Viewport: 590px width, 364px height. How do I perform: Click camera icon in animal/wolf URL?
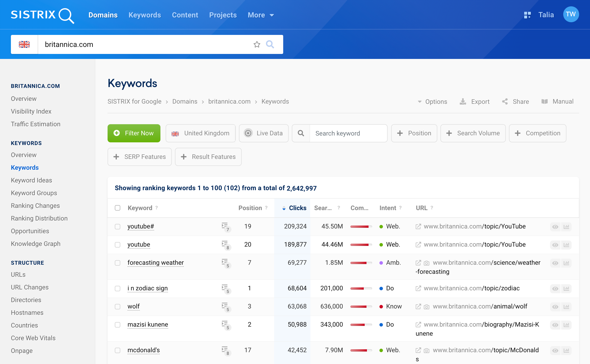pyautogui.click(x=426, y=307)
